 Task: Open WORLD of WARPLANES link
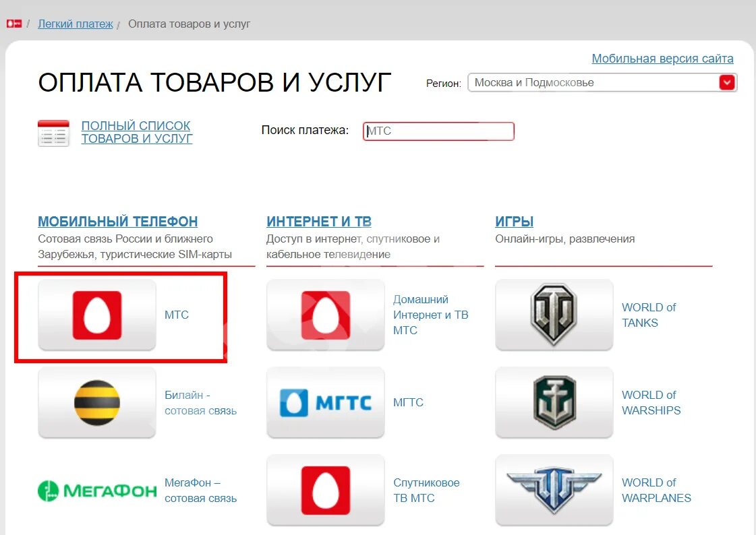[656, 491]
